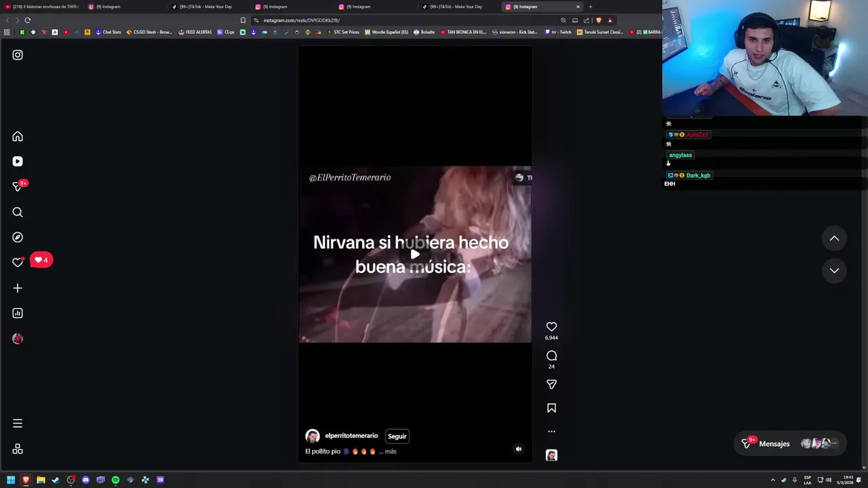Open the Tanuki Sunset Classic bookmark
The height and width of the screenshot is (488, 868).
point(600,32)
